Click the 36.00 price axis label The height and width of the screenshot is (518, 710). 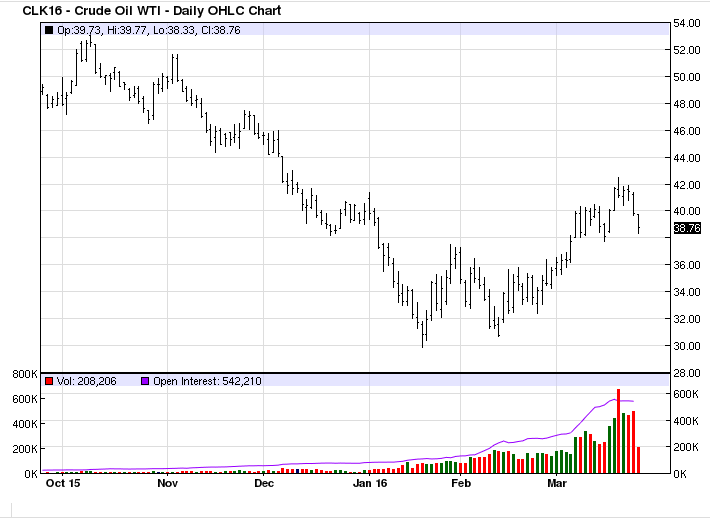click(x=687, y=265)
